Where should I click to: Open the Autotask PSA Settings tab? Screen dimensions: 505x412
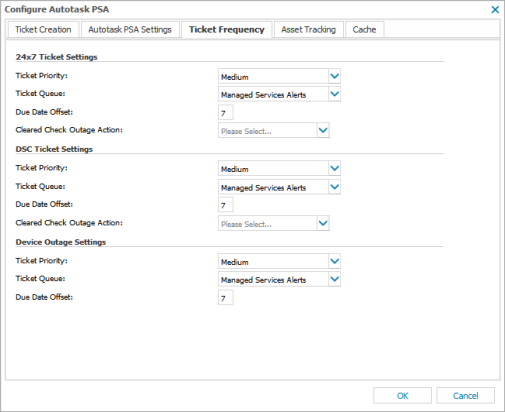130,30
